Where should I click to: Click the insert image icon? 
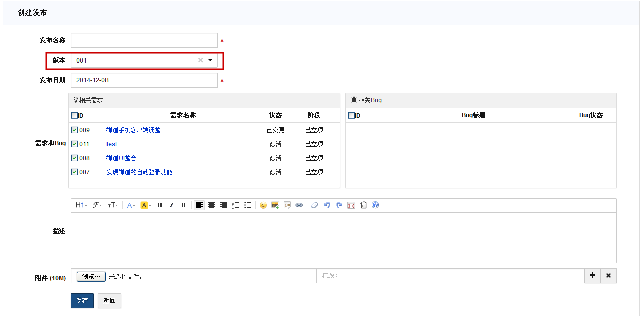point(275,205)
